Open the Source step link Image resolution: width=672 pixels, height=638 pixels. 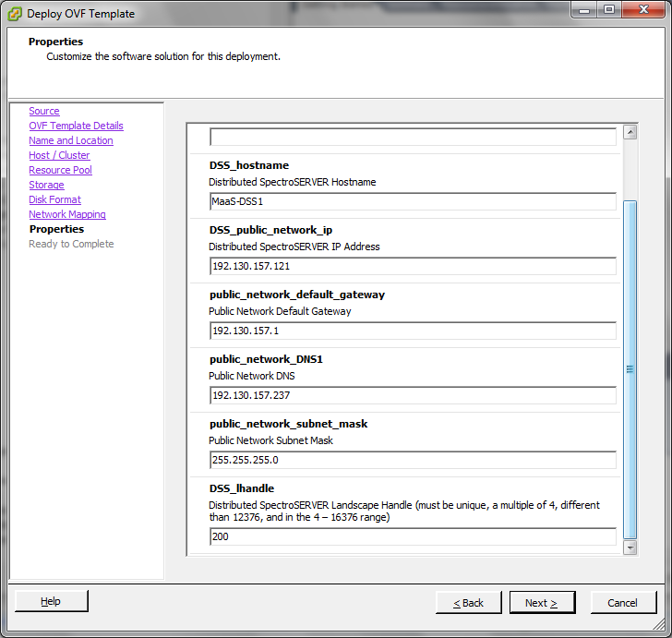point(44,111)
